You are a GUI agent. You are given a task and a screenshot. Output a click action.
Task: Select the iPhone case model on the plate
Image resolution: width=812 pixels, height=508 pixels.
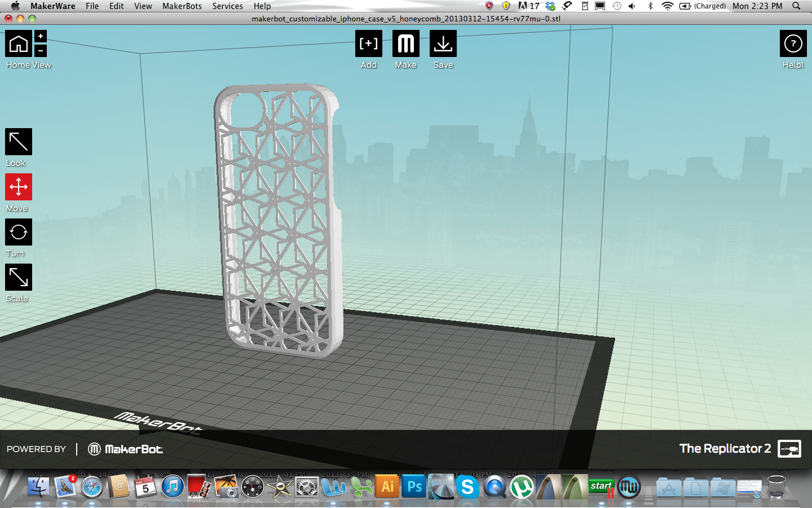279,220
